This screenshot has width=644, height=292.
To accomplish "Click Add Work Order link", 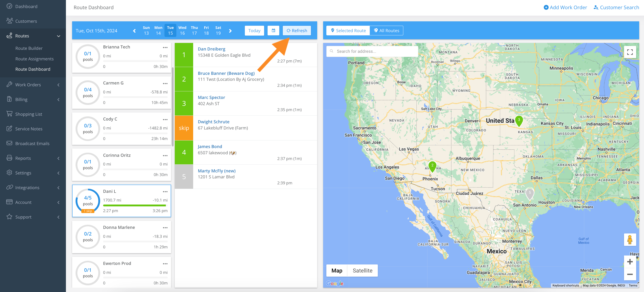I will coord(565,8).
